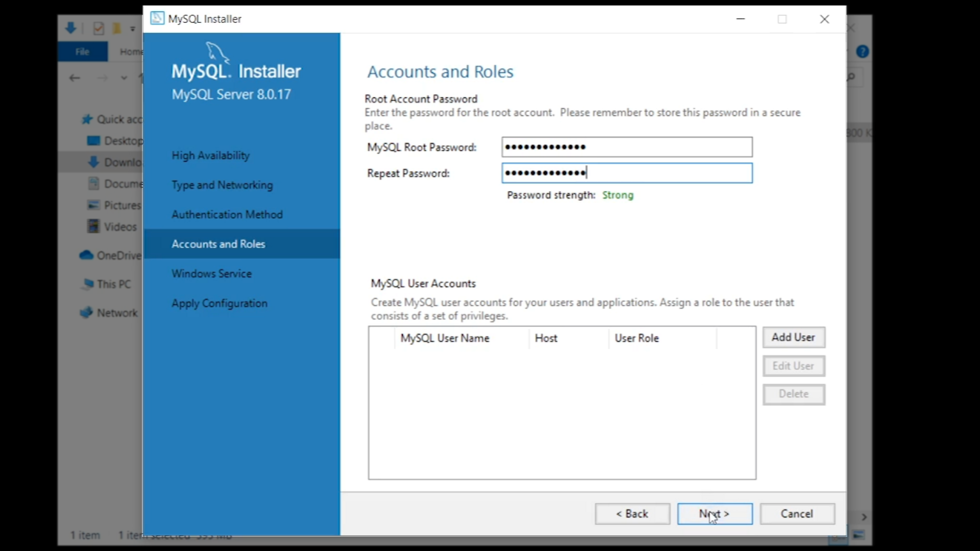Open the File ribbon tab
This screenshot has height=551, width=980.
click(x=82, y=52)
